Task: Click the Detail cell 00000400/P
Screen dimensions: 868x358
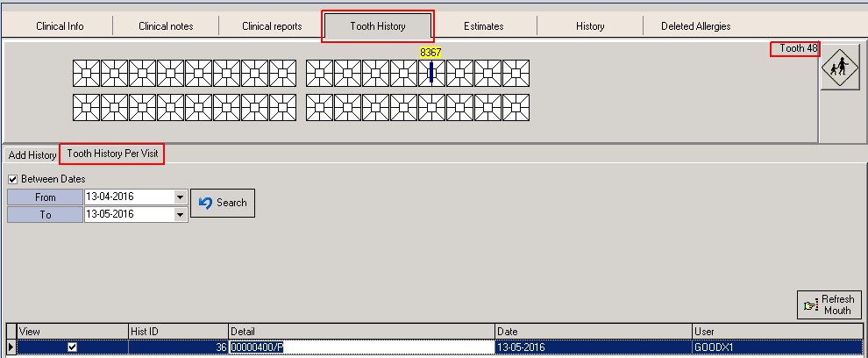Action: (x=361, y=347)
